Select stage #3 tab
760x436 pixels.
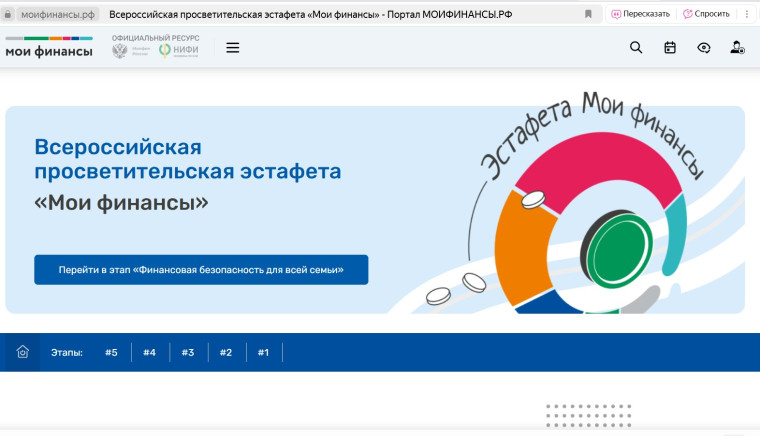coord(188,353)
